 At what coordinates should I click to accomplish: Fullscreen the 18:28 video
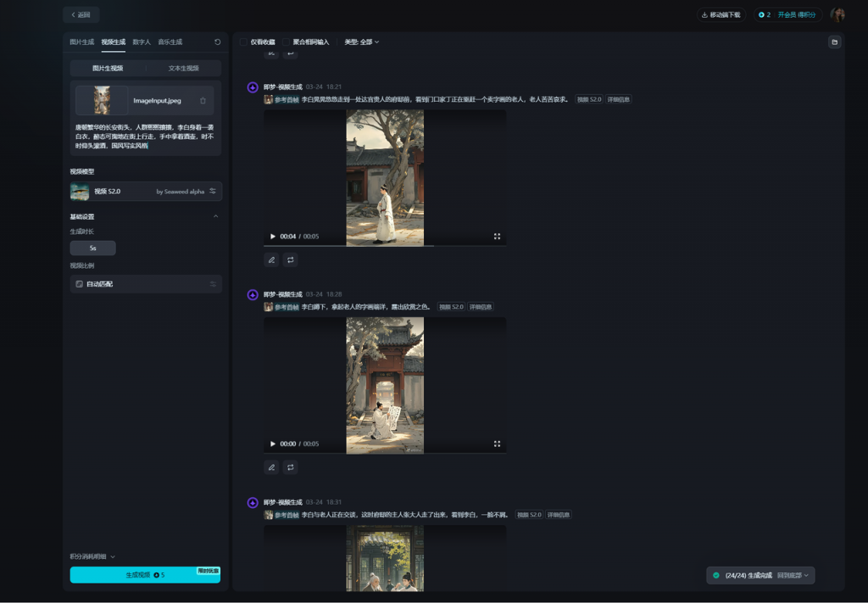(497, 444)
